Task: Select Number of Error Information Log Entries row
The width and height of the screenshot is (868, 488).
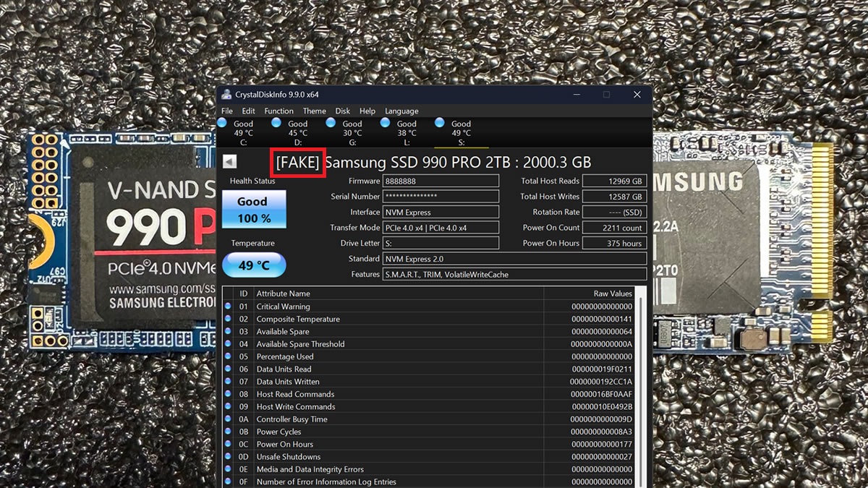Action: tap(429, 481)
